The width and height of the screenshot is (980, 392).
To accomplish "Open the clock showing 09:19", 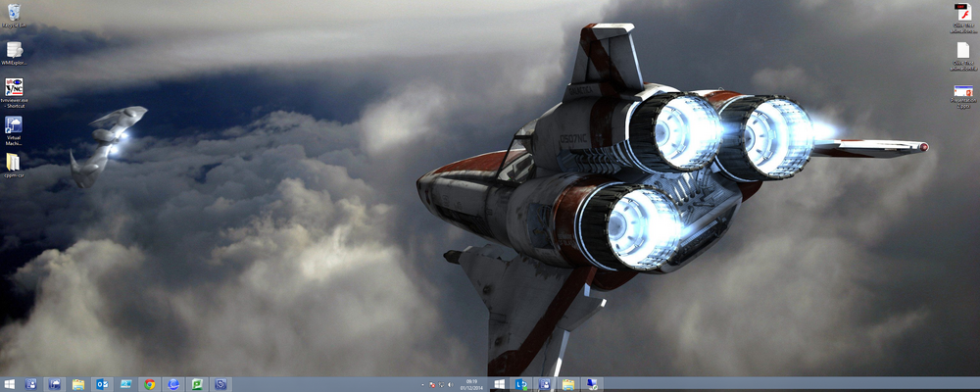I will pyautogui.click(x=472, y=384).
